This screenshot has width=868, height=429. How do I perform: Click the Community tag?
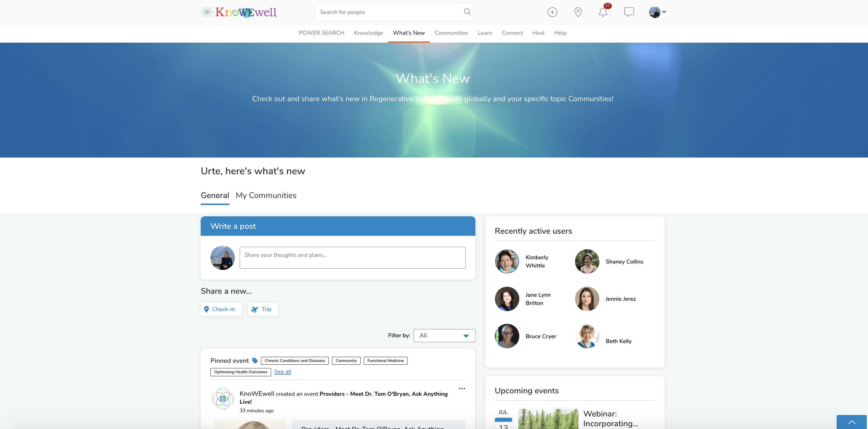tap(346, 360)
